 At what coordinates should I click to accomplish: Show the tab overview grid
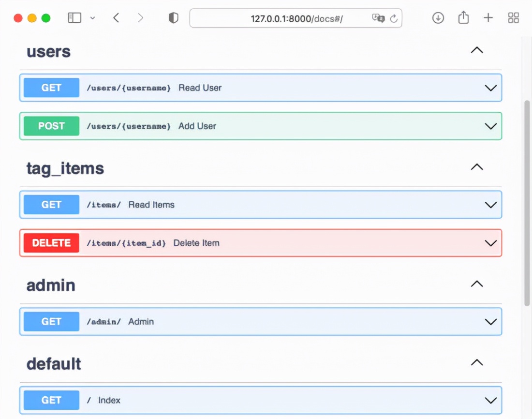point(514,18)
